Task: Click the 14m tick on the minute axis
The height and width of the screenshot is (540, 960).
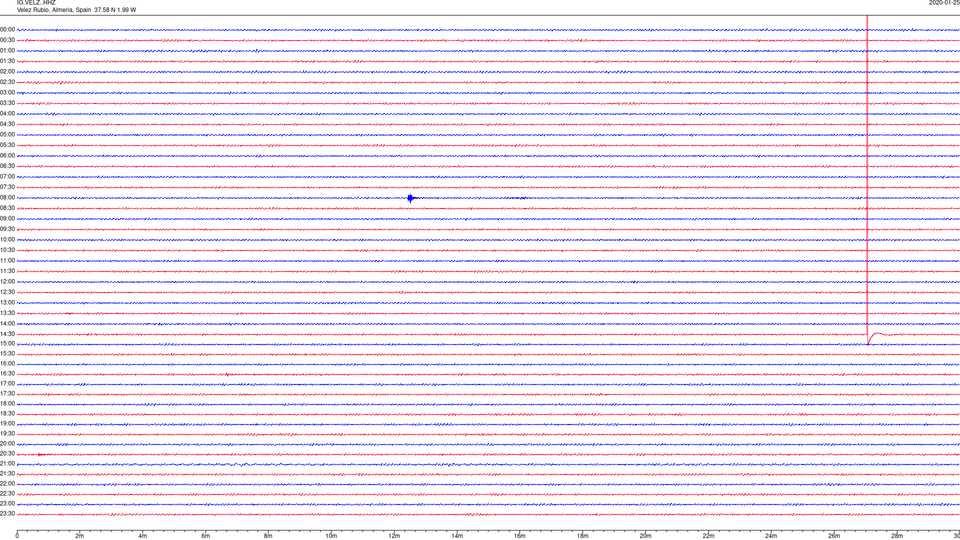Action: 457,536
